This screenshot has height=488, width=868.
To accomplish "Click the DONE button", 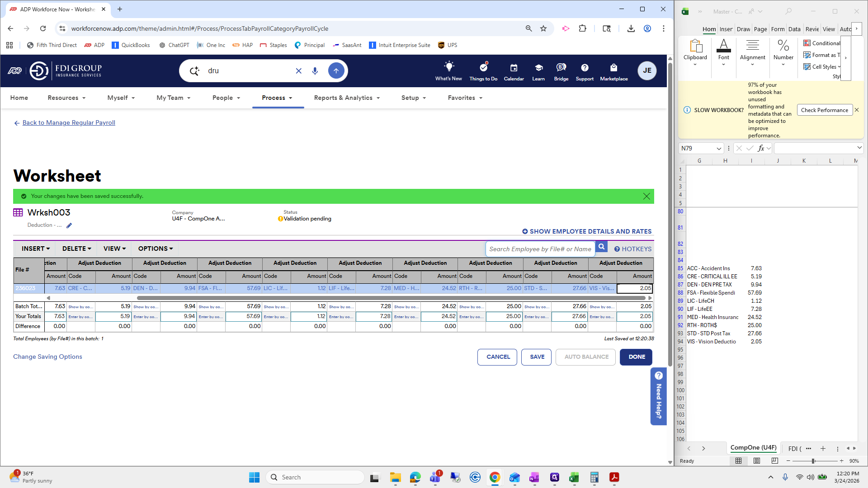I will tap(636, 357).
